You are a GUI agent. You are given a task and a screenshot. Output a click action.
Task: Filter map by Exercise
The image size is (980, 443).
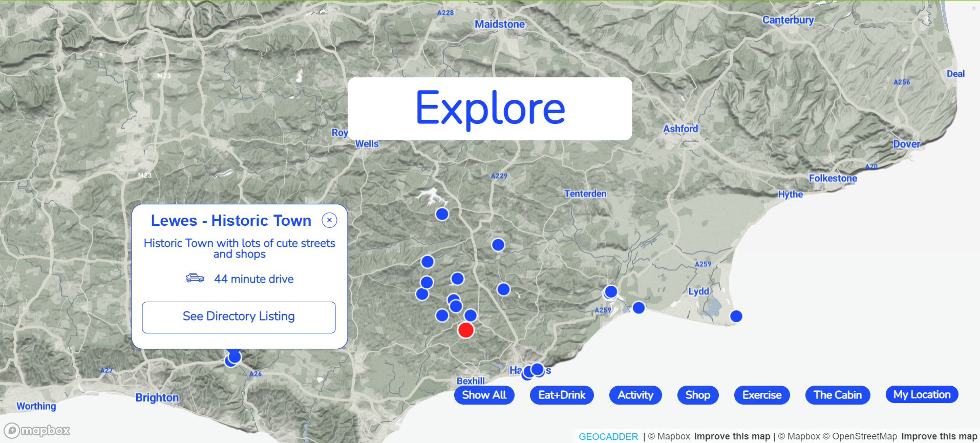(761, 395)
